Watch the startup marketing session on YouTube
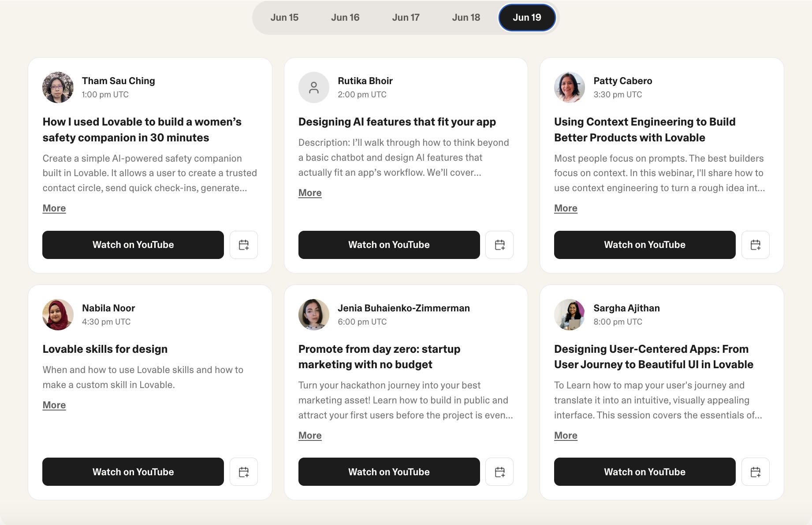 (x=389, y=472)
